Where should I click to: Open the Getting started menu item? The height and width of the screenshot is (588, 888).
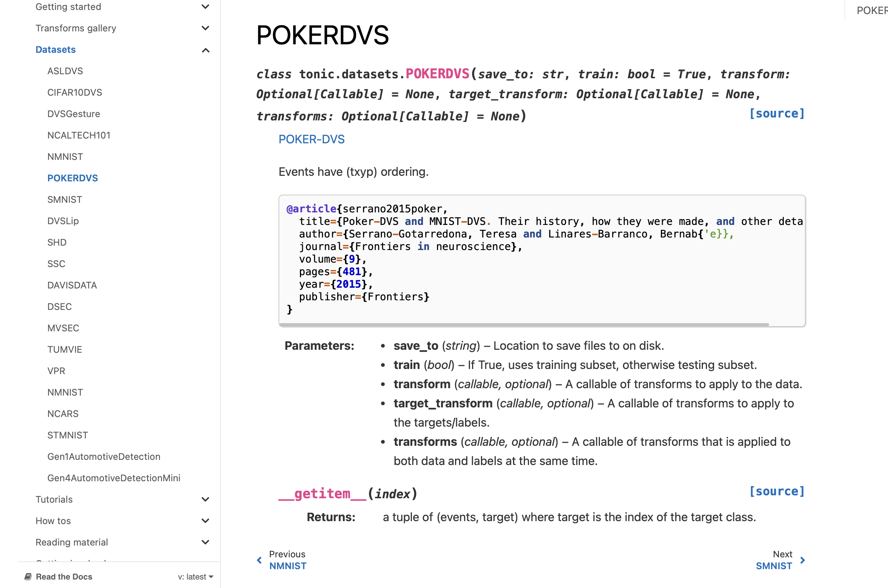tap(68, 7)
